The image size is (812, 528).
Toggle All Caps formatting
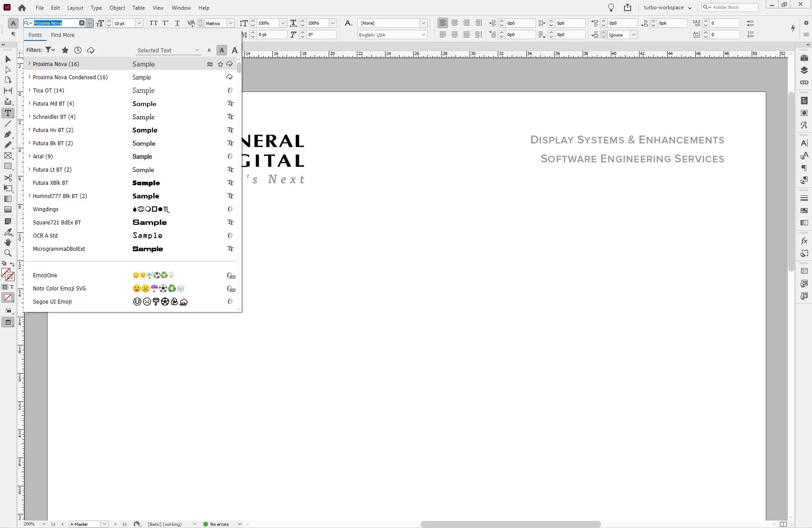[153, 23]
